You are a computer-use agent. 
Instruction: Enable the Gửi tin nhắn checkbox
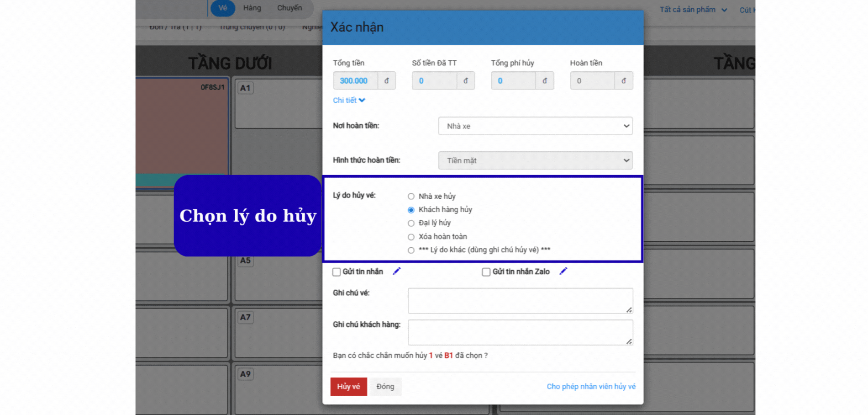(x=337, y=272)
